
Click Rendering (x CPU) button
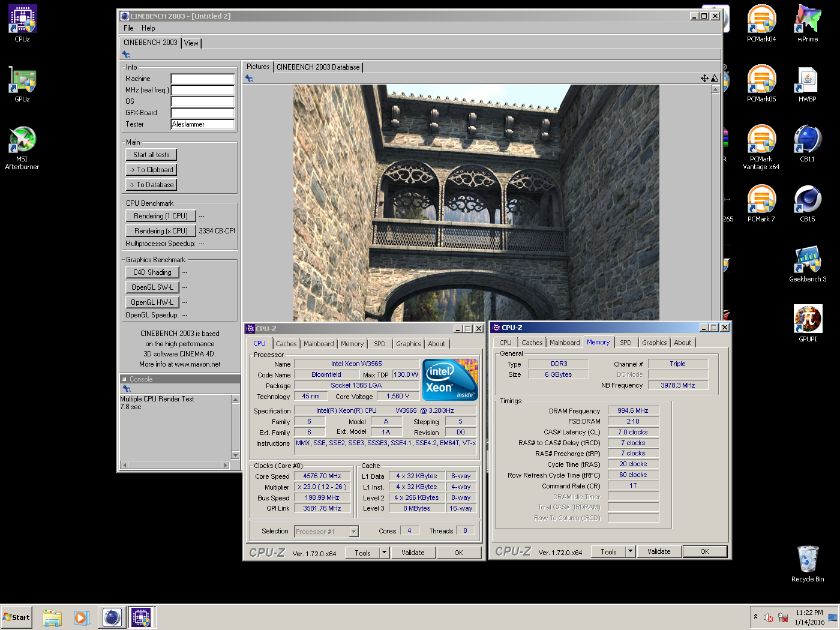pos(161,231)
